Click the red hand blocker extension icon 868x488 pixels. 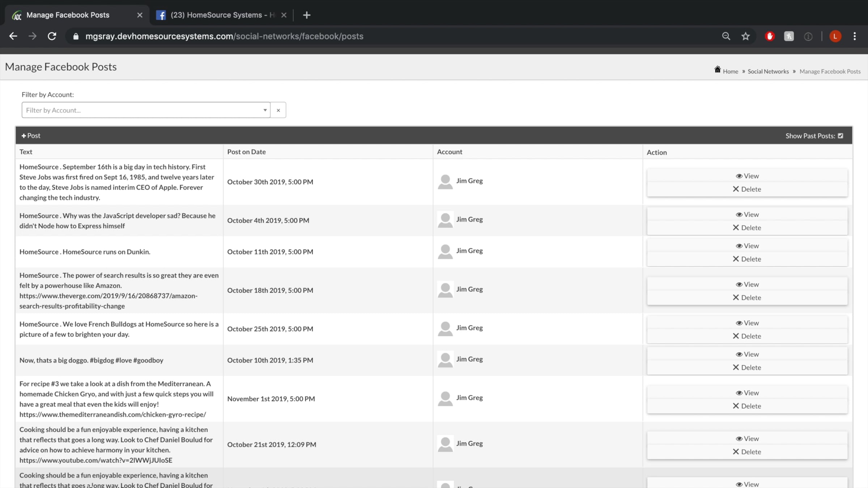coord(770,36)
